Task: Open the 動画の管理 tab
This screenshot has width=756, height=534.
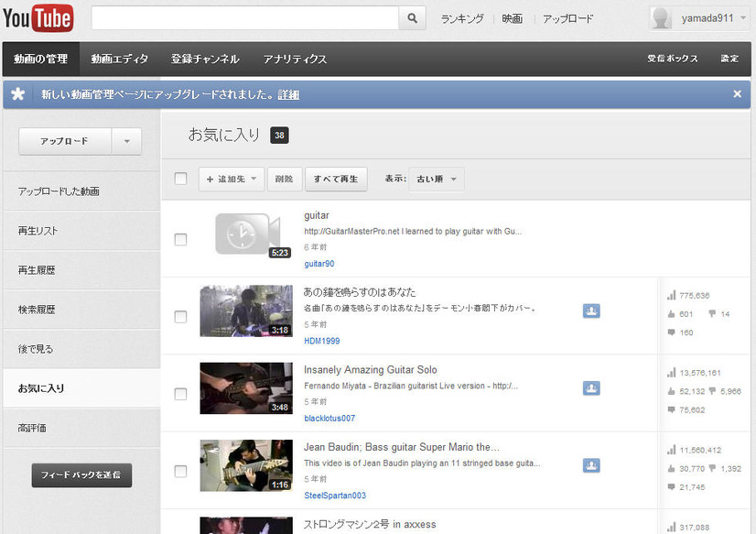Action: pos(41,59)
